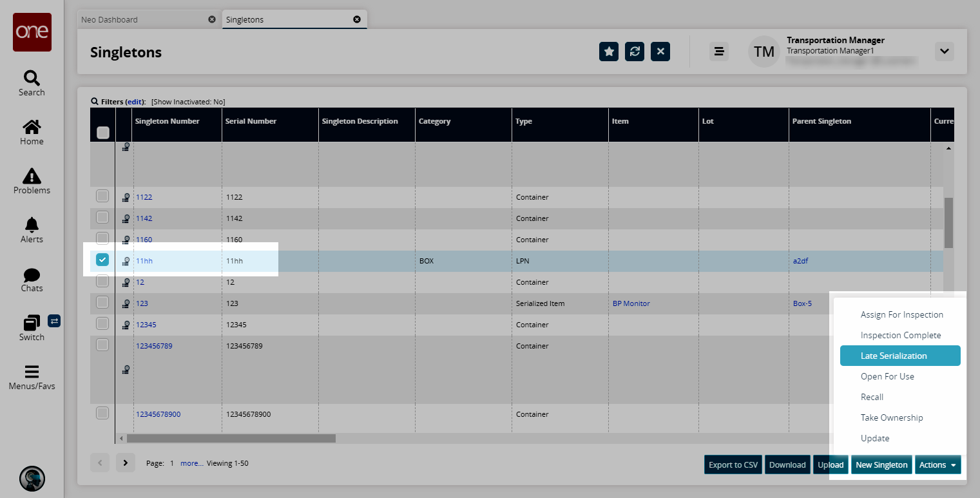
Task: Check the select-all checkbox in table header
Action: click(x=102, y=133)
